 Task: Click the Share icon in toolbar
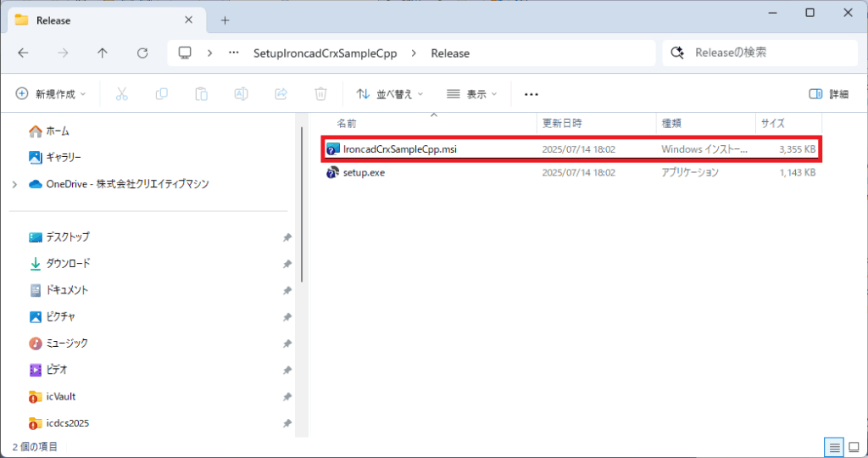tap(281, 94)
